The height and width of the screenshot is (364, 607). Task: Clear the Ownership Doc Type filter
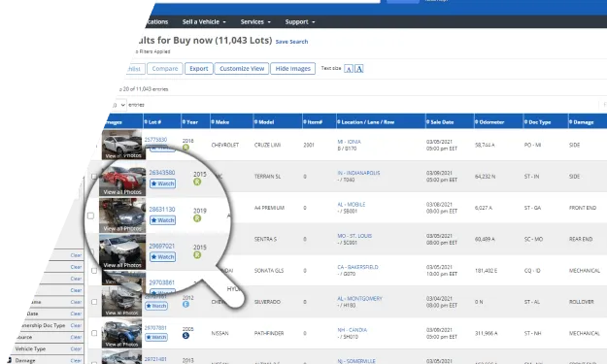(x=76, y=325)
